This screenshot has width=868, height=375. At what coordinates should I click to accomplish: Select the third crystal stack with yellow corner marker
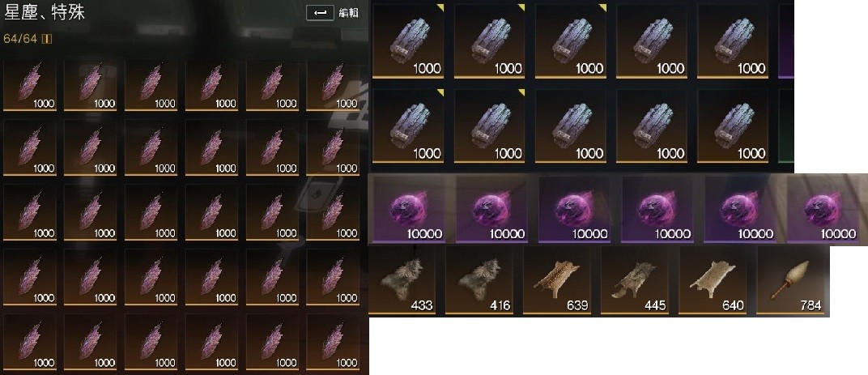[x=571, y=40]
